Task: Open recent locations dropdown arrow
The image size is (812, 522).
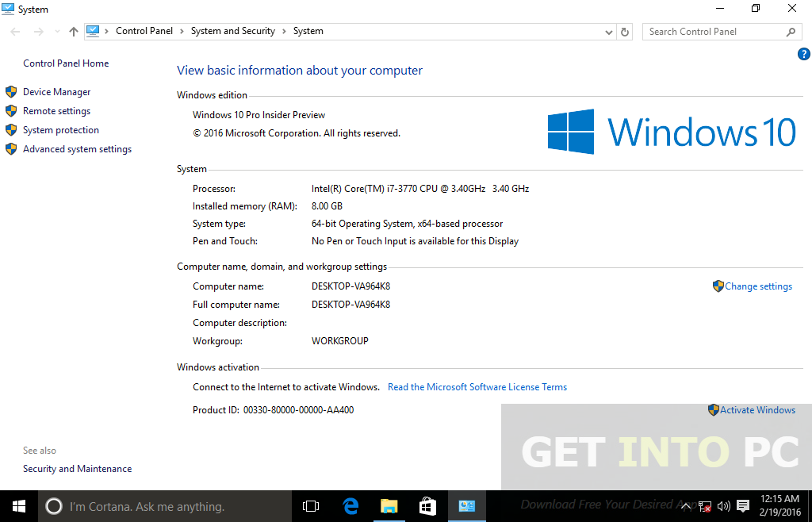Action: point(57,32)
